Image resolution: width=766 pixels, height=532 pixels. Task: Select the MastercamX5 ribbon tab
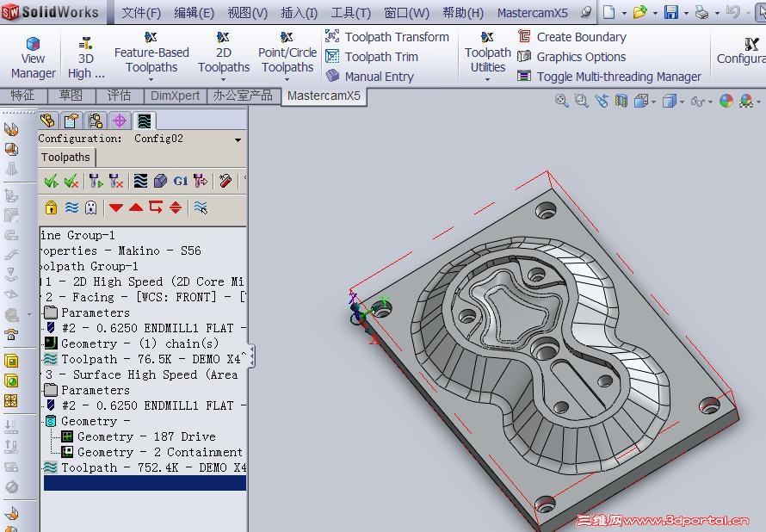[324, 96]
